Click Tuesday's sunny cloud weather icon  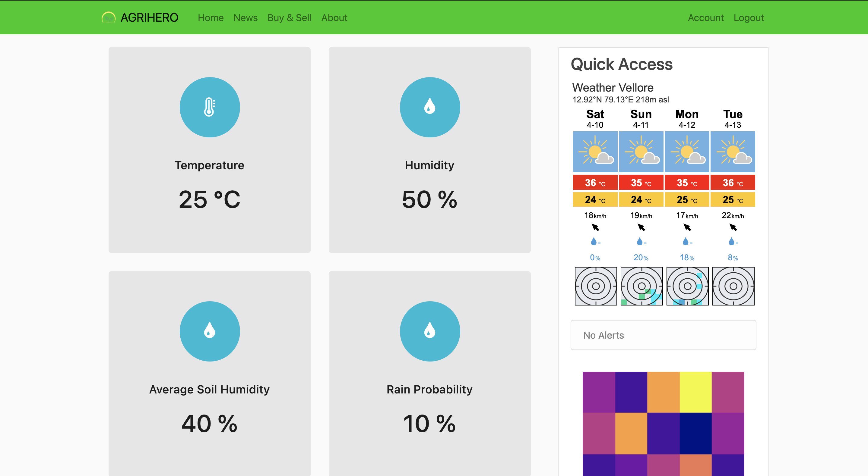tap(733, 152)
